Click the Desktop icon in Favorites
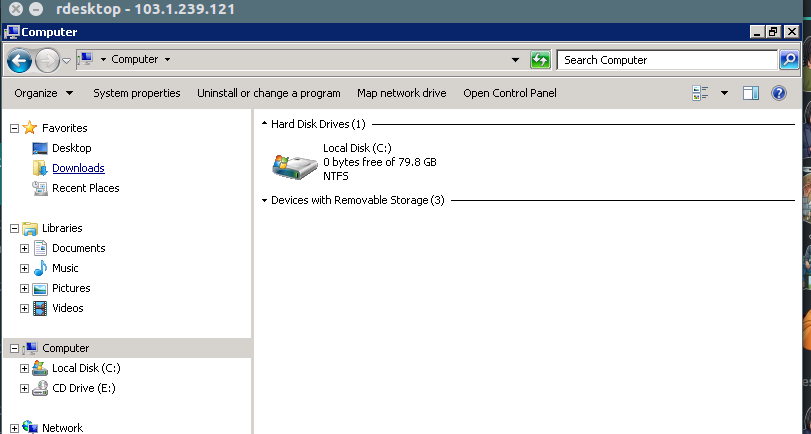The width and height of the screenshot is (811, 434). click(40, 148)
